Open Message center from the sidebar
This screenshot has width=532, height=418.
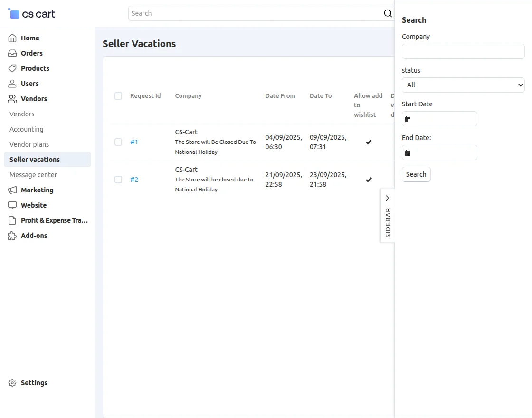tap(33, 175)
